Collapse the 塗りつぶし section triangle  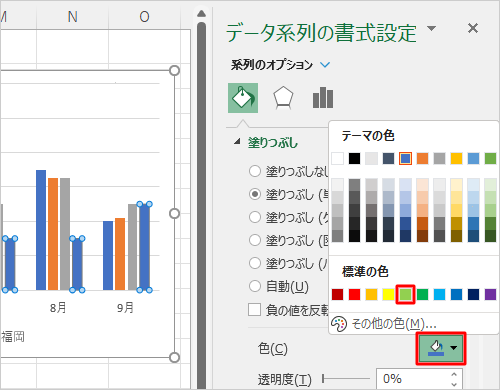[237, 142]
